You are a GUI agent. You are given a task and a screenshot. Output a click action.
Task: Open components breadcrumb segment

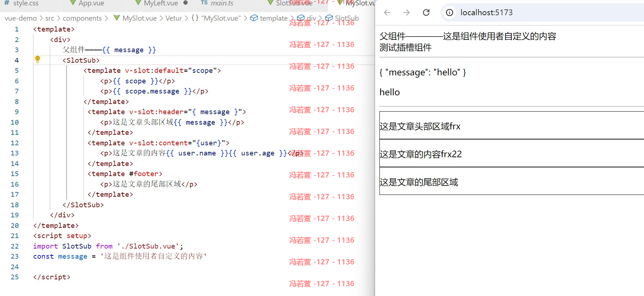[x=82, y=18]
